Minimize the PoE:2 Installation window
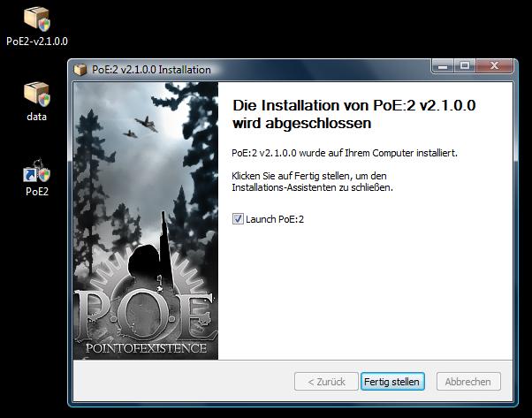This screenshot has width=532, height=418. pyautogui.click(x=443, y=65)
